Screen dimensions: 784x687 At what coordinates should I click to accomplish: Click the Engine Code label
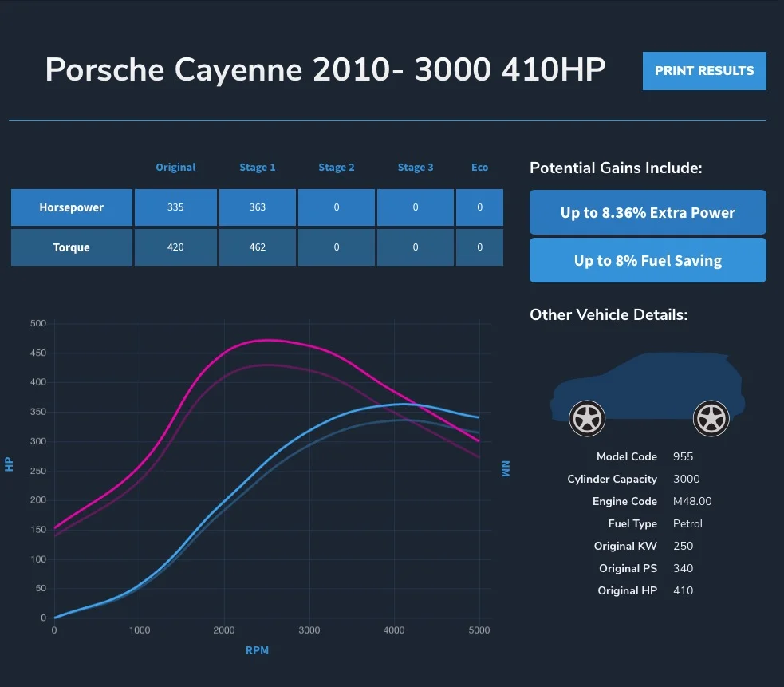[x=624, y=501]
